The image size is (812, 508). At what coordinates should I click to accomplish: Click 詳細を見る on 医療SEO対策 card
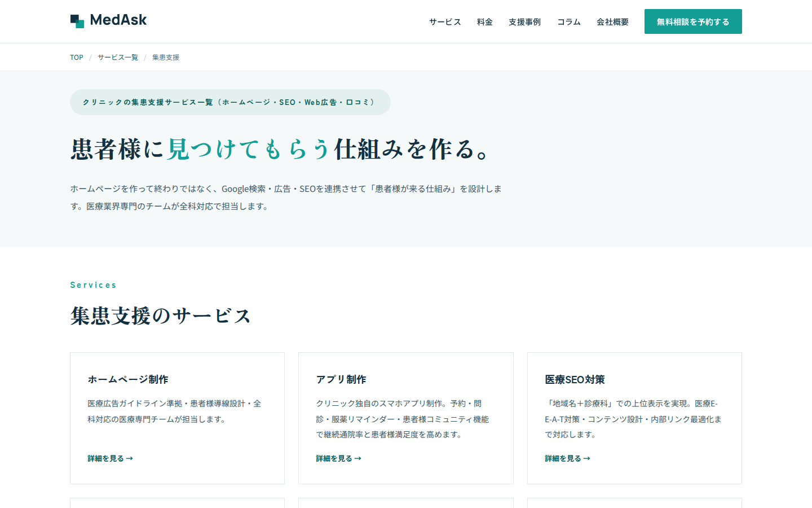[568, 458]
